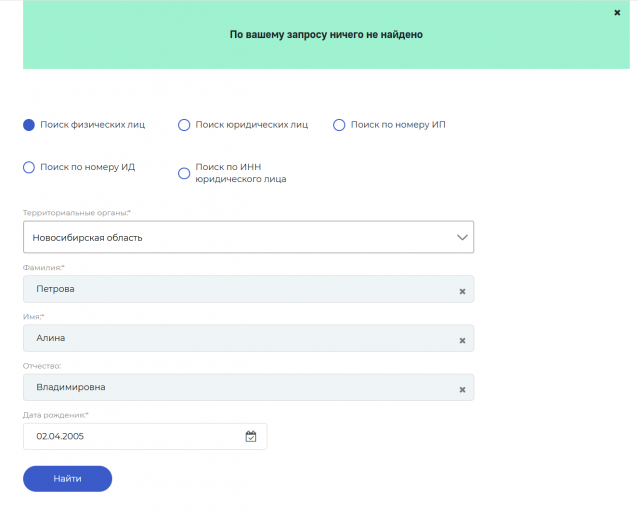
Task: Open the Территориальные органы dropdown
Action: (248, 237)
